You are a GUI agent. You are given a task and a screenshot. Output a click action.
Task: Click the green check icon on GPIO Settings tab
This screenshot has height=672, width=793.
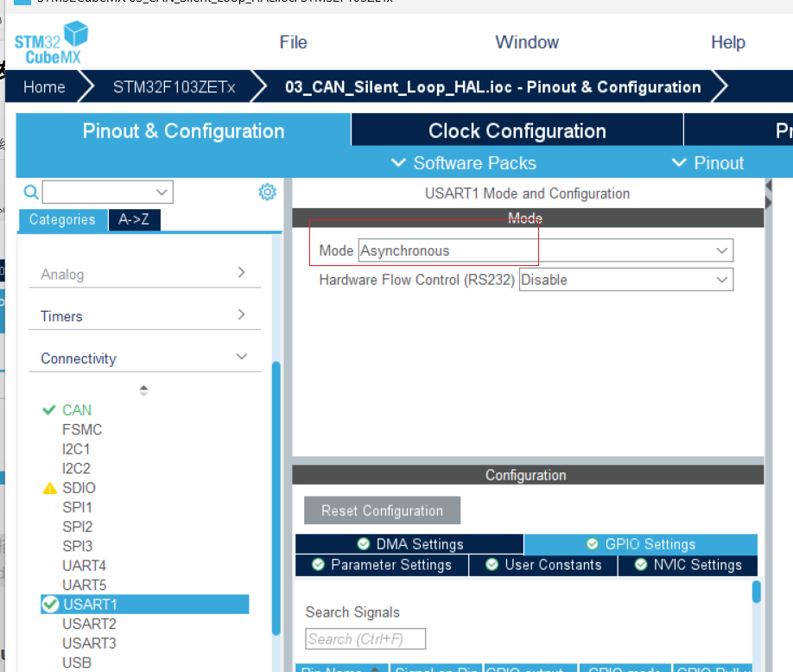coord(593,544)
